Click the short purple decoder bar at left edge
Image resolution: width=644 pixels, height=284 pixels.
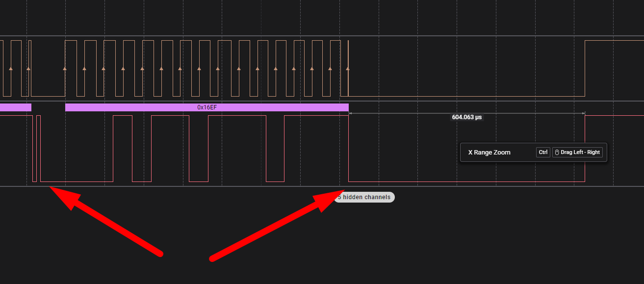coord(16,107)
